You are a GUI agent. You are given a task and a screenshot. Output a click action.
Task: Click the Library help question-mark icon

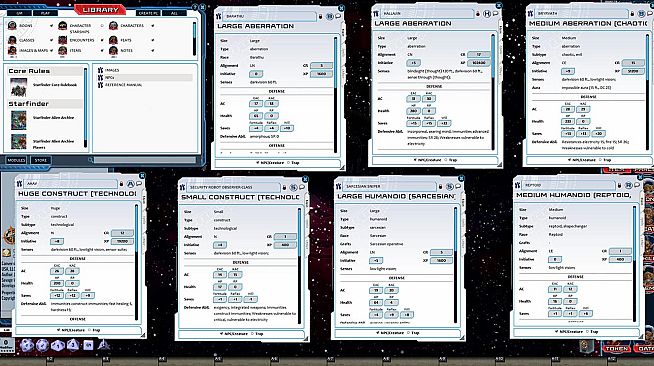(196, 7)
